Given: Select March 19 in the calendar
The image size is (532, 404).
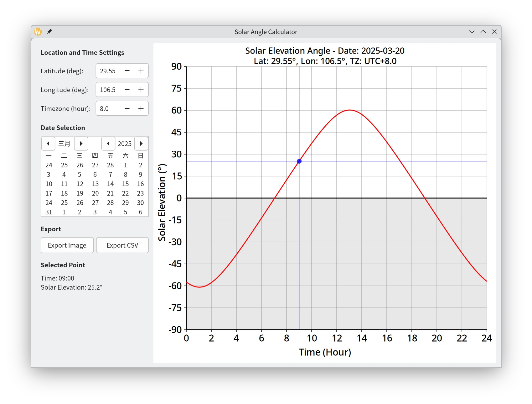Looking at the screenshot, I should tap(80, 193).
